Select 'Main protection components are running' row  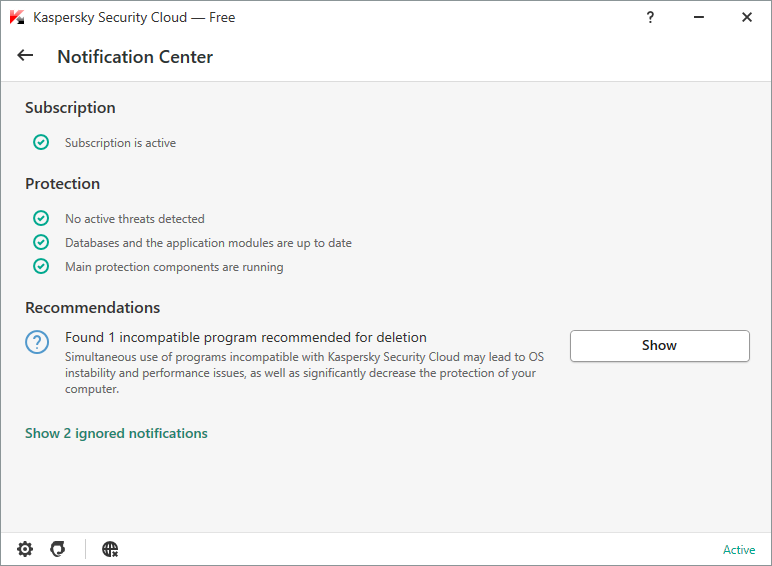174,267
